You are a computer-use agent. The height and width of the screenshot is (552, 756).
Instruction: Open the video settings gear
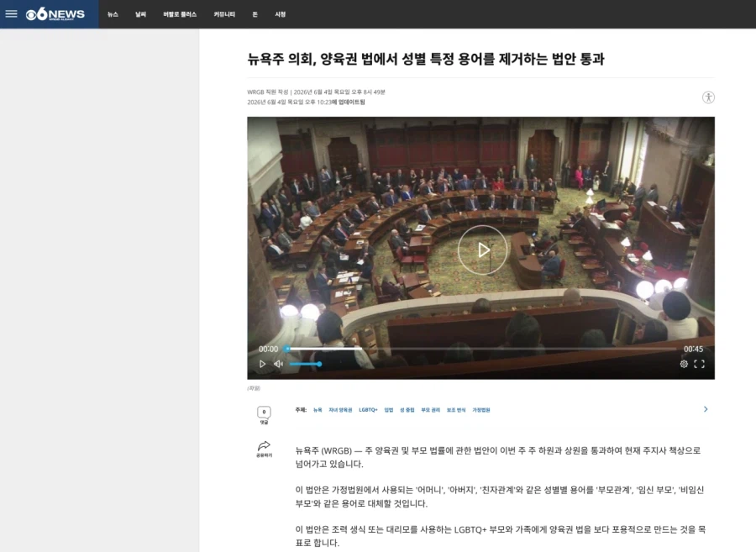pos(684,364)
